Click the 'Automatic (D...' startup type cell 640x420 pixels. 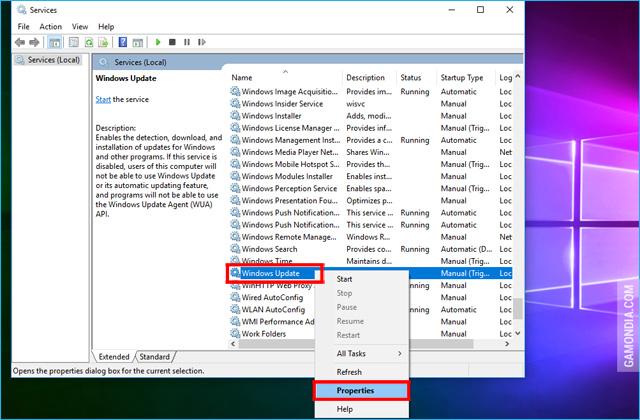tap(466, 249)
